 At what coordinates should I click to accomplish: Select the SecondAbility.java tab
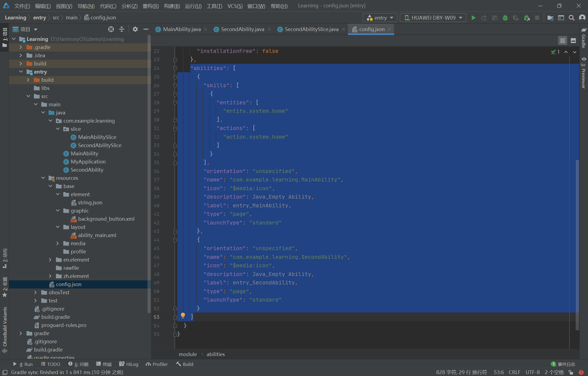click(x=242, y=29)
